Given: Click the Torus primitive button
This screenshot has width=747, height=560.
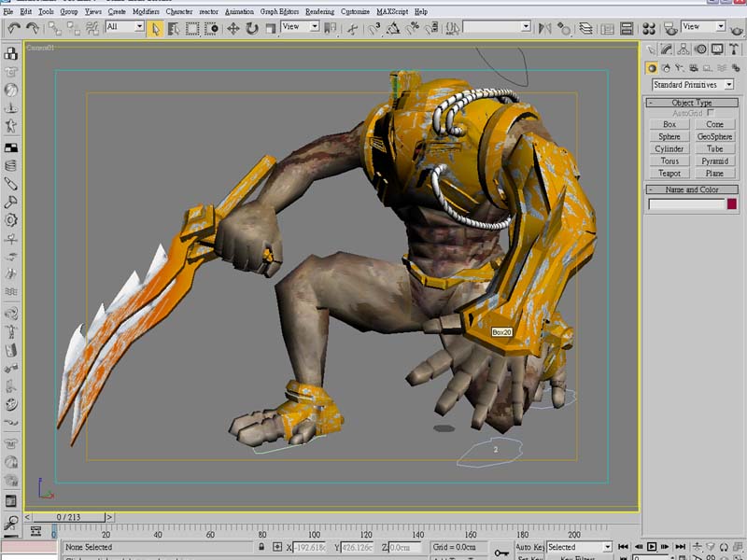Looking at the screenshot, I should pos(669,161).
